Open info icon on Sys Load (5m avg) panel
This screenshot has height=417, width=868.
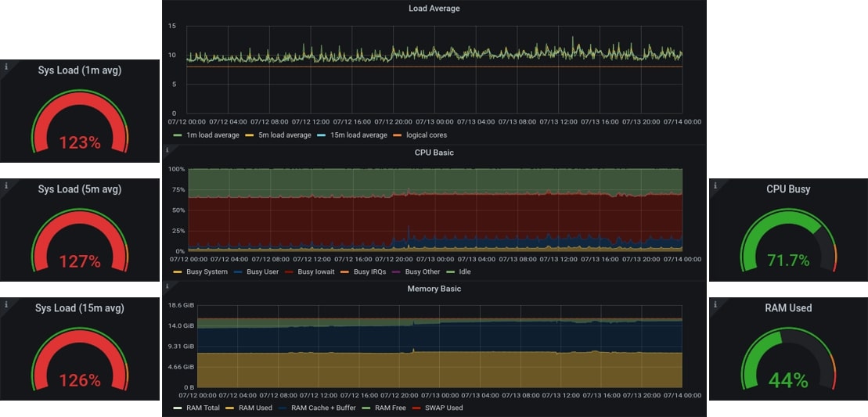click(6, 185)
